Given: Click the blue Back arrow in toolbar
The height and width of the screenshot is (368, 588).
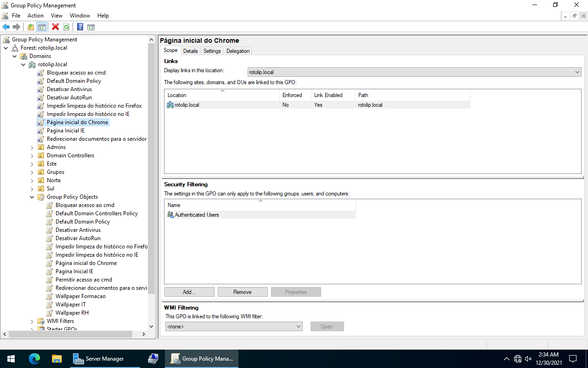Looking at the screenshot, I should click(6, 27).
